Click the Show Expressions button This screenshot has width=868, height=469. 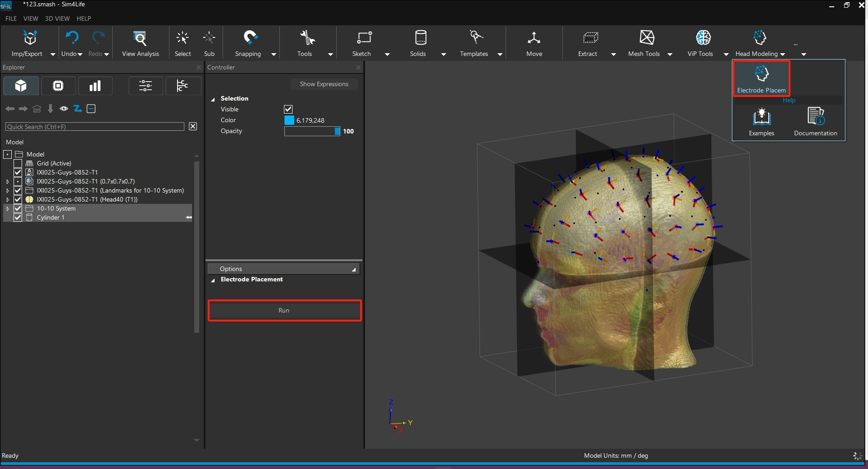tap(324, 84)
